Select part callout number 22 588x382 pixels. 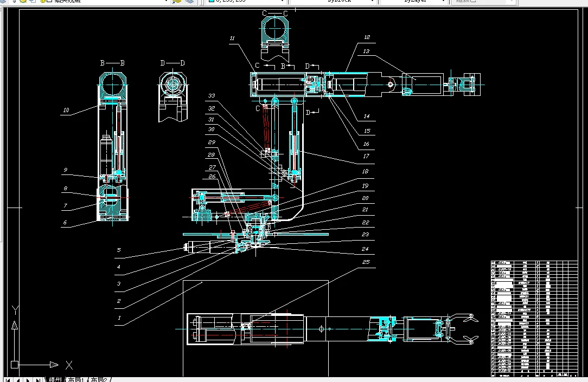click(366, 223)
